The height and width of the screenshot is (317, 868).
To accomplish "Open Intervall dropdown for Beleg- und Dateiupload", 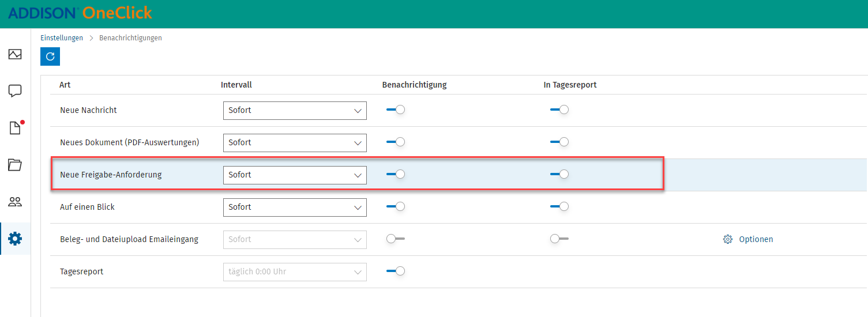I will [295, 239].
